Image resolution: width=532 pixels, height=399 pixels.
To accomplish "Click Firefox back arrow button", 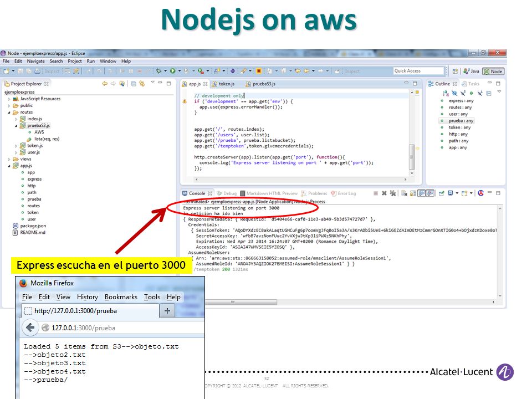I will (30, 328).
